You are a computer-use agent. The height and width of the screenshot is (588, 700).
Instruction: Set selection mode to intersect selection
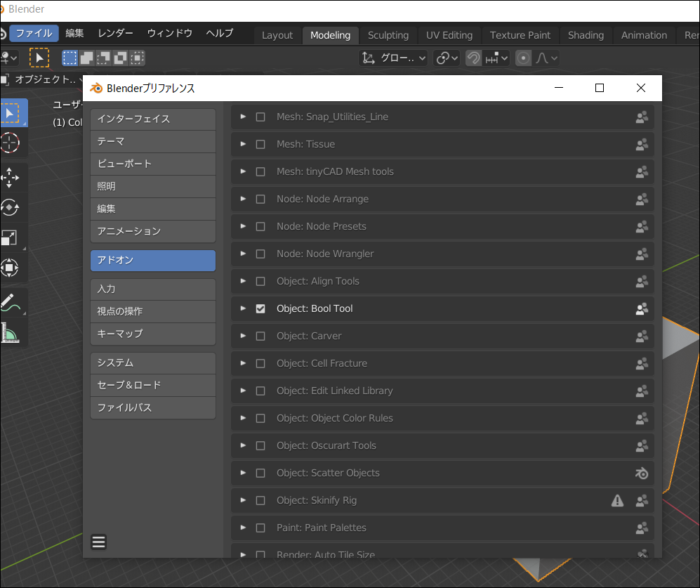coord(138,58)
